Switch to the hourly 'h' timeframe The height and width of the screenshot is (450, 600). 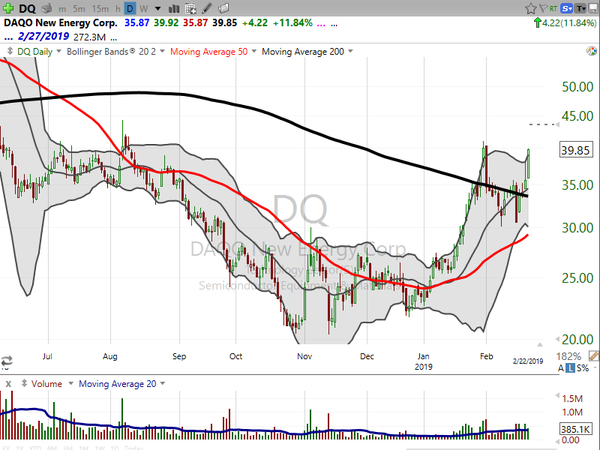pos(118,8)
